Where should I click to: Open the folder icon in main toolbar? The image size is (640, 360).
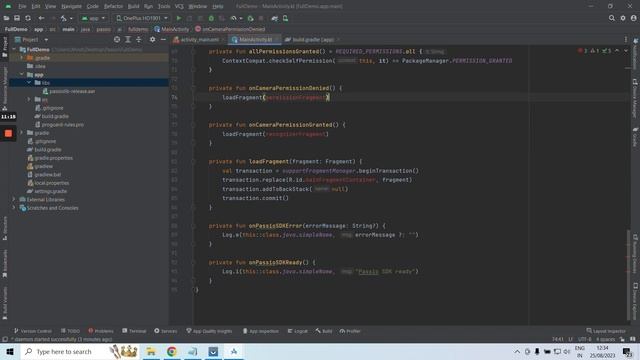(x=7, y=18)
